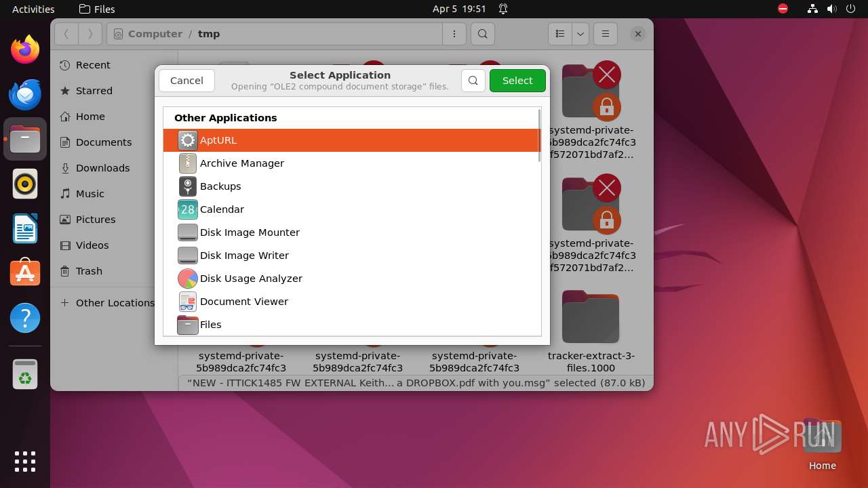Choose Disk Image Mounter icon

[188, 232]
